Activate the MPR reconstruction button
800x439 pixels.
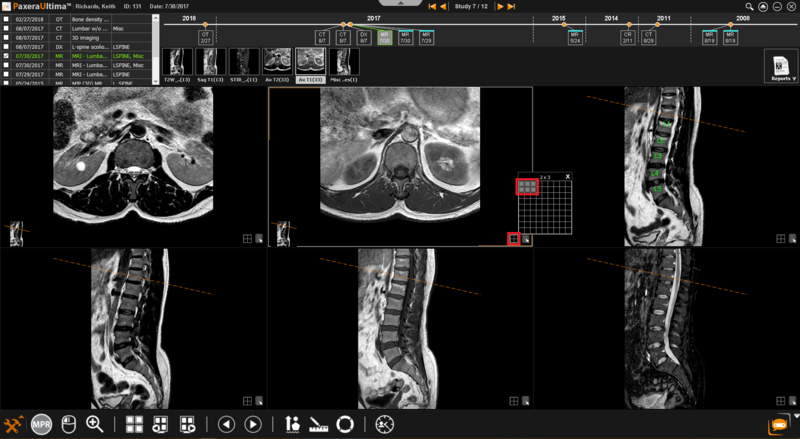[x=41, y=424]
